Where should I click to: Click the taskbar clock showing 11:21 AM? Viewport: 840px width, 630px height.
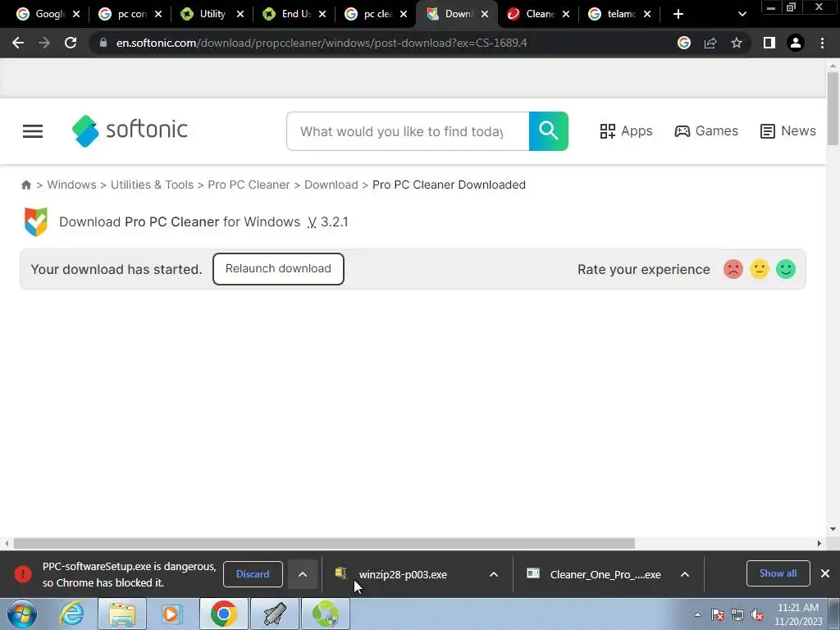coord(798,614)
